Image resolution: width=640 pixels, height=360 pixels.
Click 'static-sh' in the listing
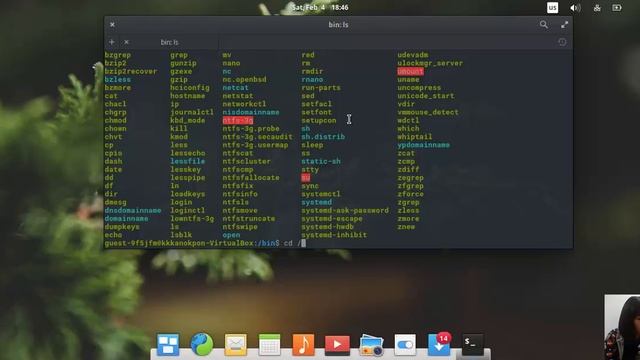(x=321, y=161)
